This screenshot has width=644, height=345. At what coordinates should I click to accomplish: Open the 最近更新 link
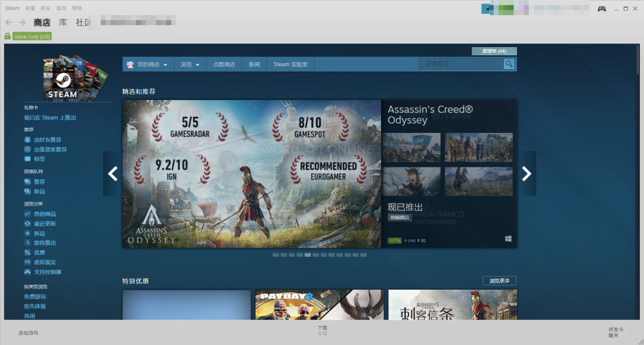(x=45, y=223)
